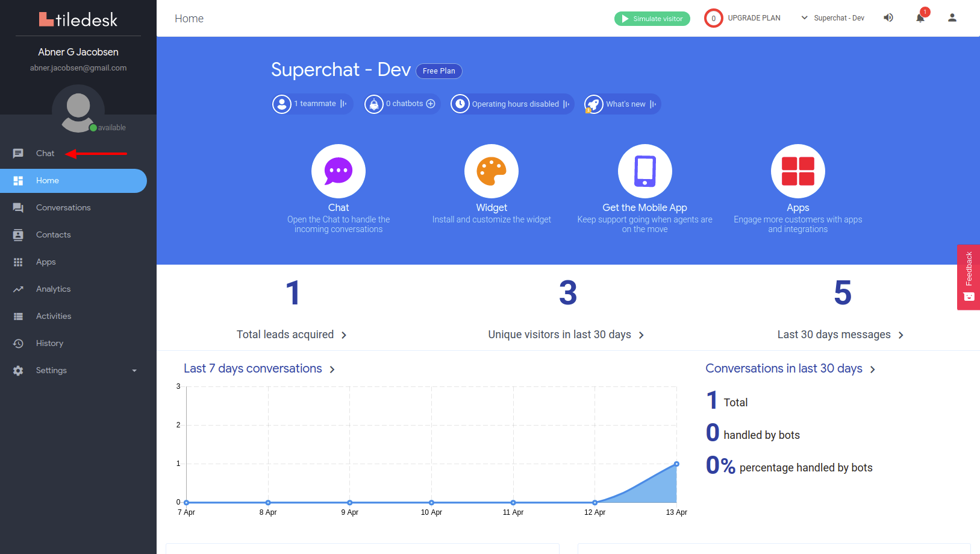Open Unique visitors in last 30 days
The width and height of the screenshot is (980, 554).
pyautogui.click(x=566, y=335)
